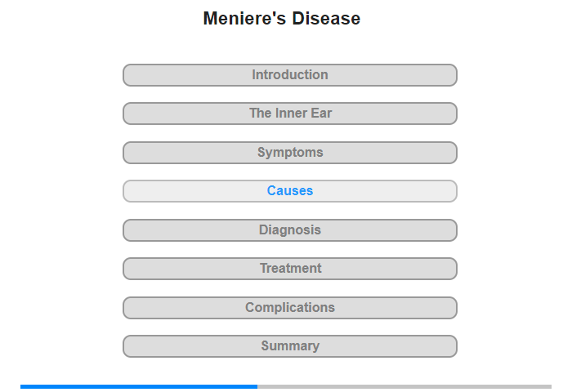This screenshot has width=572, height=392.
Task: Click The Inner Ear label text
Action: pos(290,113)
